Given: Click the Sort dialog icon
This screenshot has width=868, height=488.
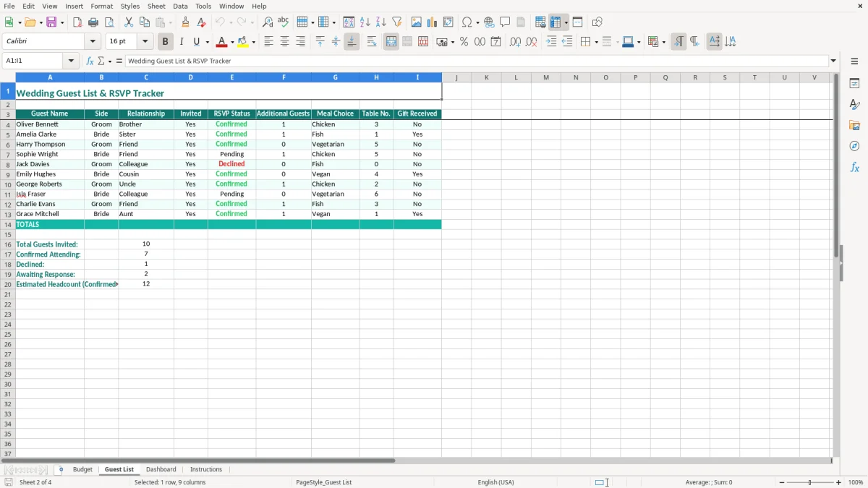Looking at the screenshot, I should (x=349, y=22).
